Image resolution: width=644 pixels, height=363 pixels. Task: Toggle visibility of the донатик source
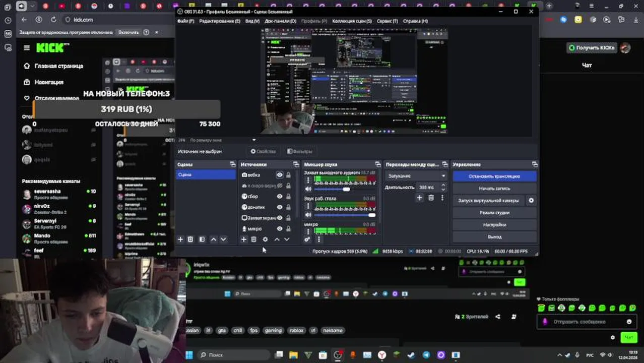point(279,207)
